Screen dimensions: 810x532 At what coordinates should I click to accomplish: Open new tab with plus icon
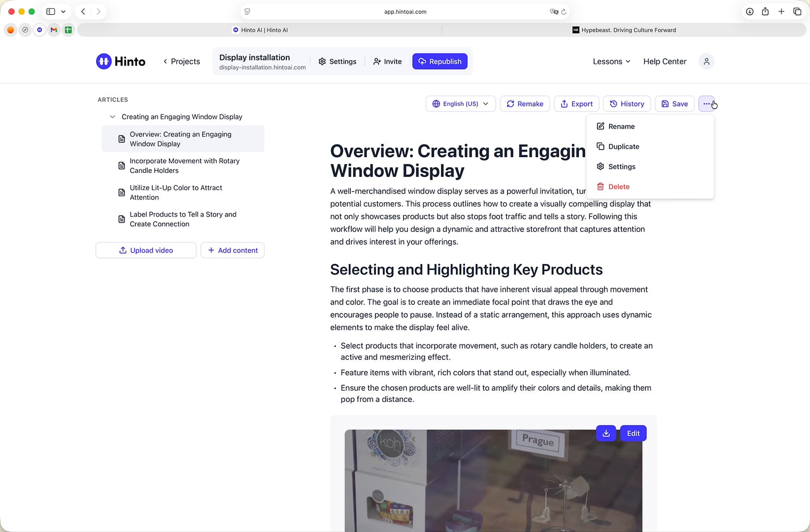781,11
